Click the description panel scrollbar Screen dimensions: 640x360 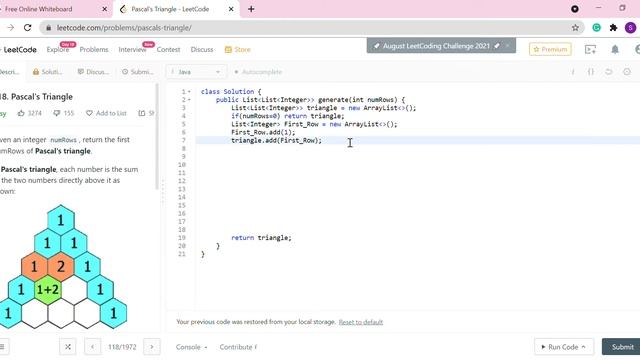coord(157,137)
